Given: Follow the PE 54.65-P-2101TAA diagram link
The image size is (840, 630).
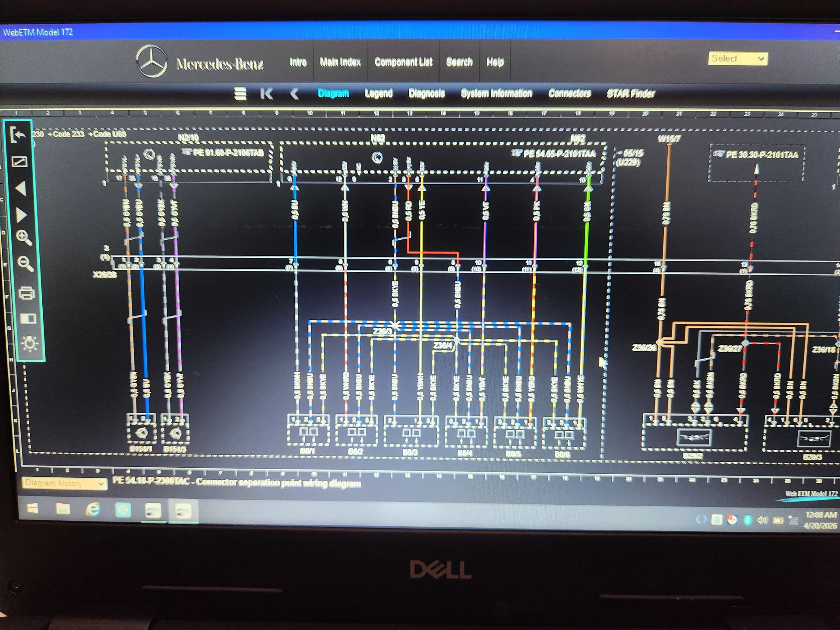Looking at the screenshot, I should point(559,154).
